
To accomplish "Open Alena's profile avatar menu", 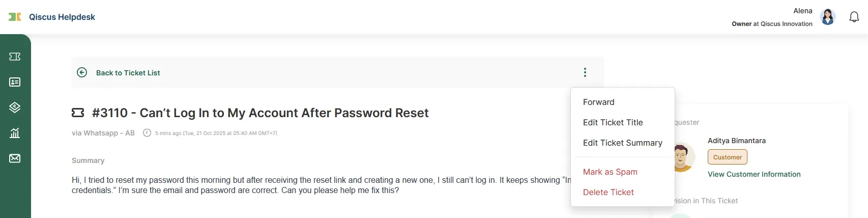I will (828, 17).
